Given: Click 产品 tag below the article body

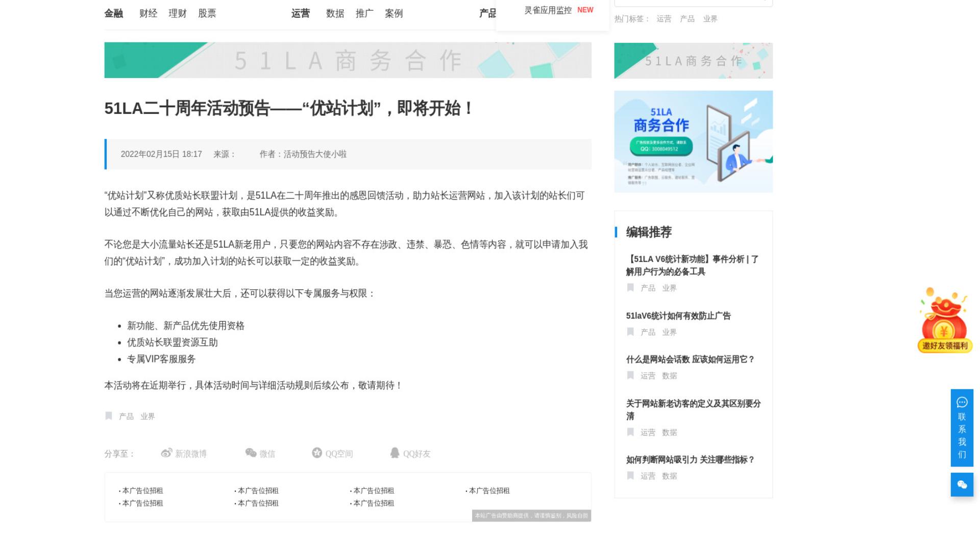Looking at the screenshot, I should coord(126,417).
